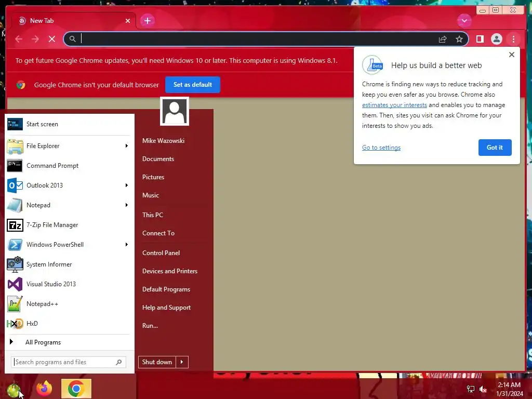
Task: Open network icon in system tray
Action: pos(470,389)
